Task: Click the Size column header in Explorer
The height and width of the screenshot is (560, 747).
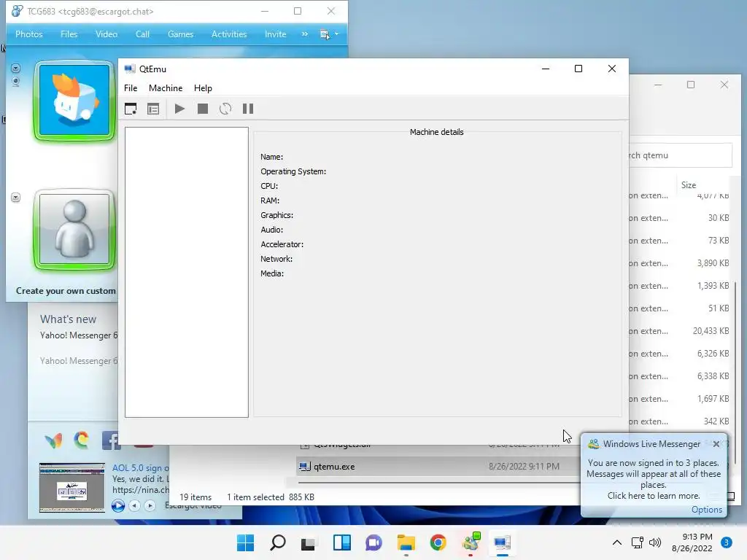Action: click(689, 185)
